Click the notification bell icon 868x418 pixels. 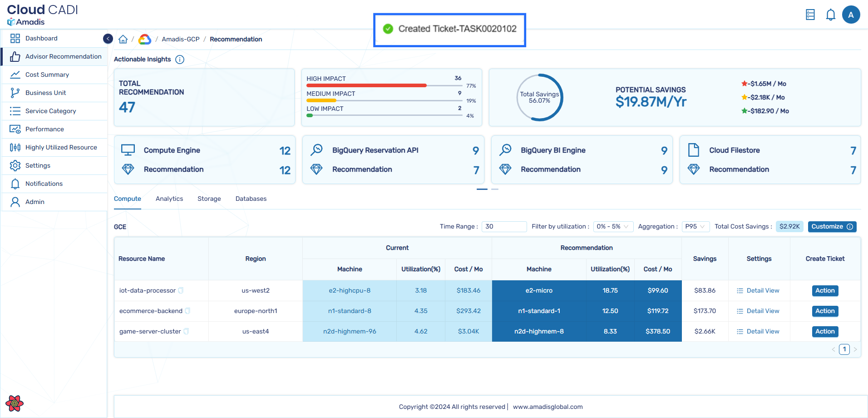[830, 15]
